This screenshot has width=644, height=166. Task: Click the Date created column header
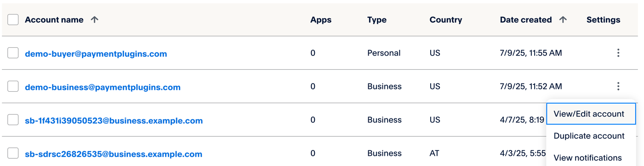526,20
